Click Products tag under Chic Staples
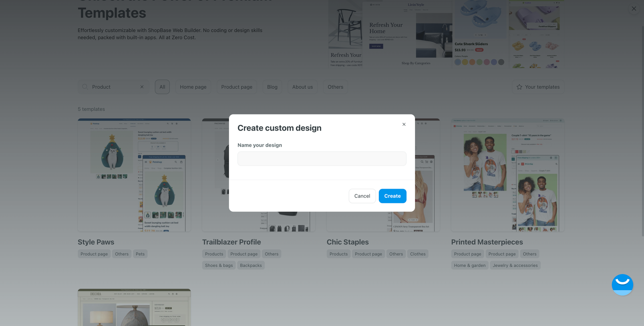644x326 pixels. pos(339,254)
